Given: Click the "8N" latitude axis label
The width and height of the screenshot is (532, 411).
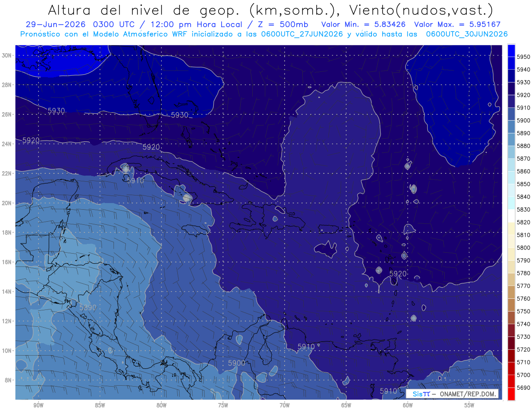Looking at the screenshot, I should (x=8, y=380).
